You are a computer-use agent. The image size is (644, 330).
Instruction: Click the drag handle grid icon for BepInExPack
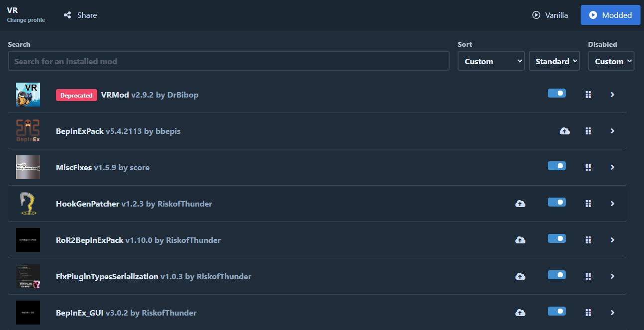pyautogui.click(x=588, y=131)
